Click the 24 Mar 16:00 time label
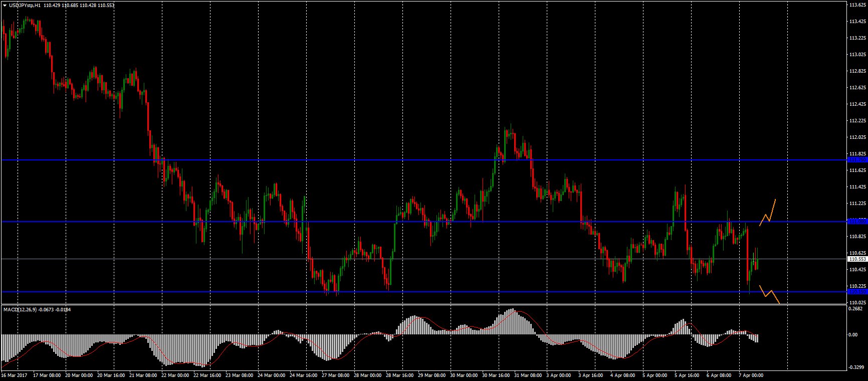 (x=304, y=375)
